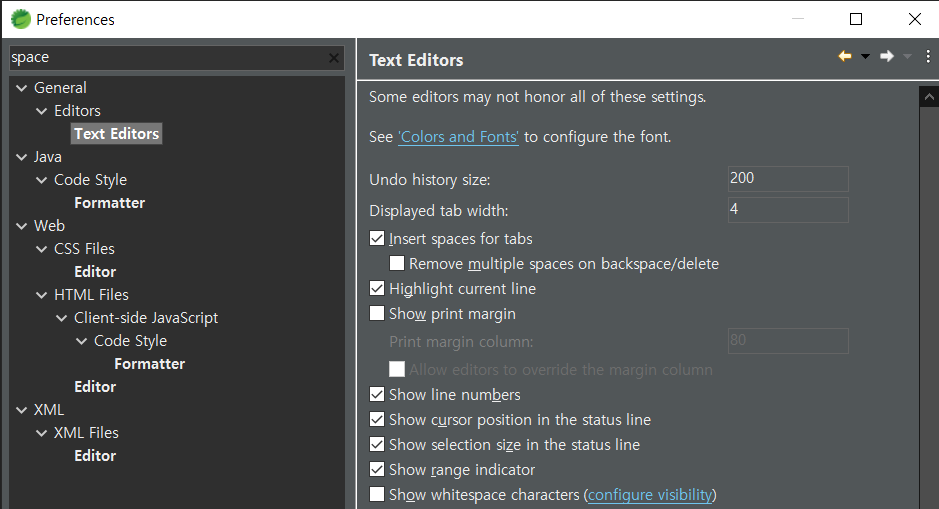Image resolution: width=939 pixels, height=509 pixels.
Task: Collapse Java's Code Style node
Action: (41, 180)
